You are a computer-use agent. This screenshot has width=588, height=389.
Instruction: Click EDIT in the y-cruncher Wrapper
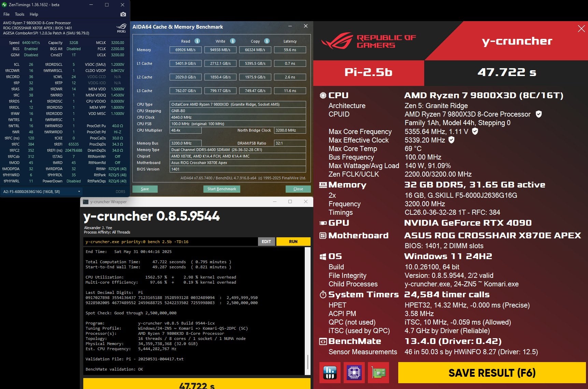[267, 242]
